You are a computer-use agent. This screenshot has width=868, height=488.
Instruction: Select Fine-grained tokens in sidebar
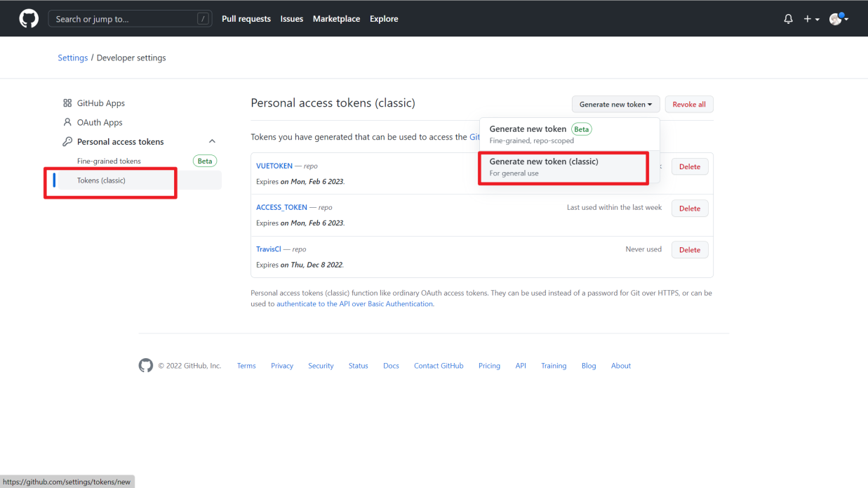coord(109,161)
